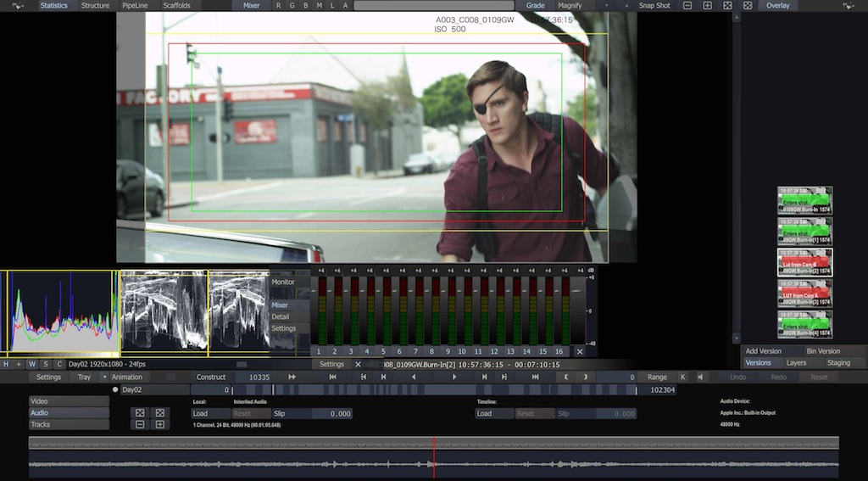Select the 'LUT from Cam A' version thumbnail
This screenshot has height=481, width=868.
(x=805, y=294)
